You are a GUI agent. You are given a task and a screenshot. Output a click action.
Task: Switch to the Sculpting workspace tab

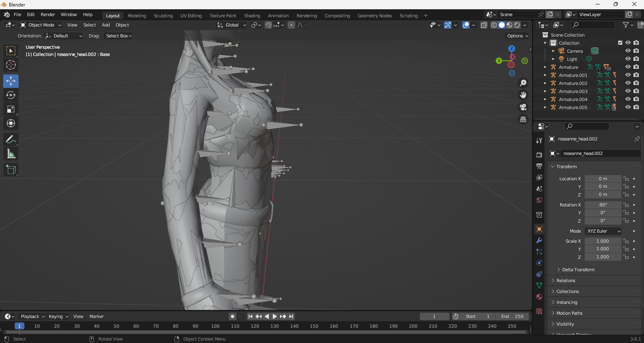pyautogui.click(x=163, y=16)
